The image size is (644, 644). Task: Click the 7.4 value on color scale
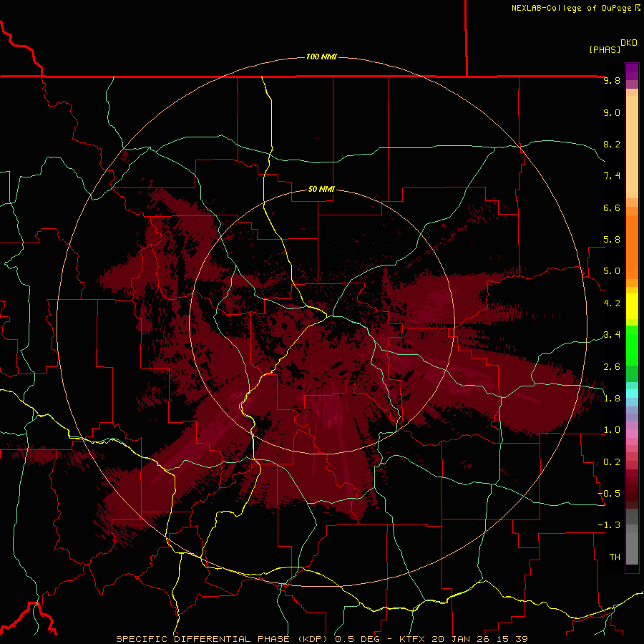click(612, 176)
